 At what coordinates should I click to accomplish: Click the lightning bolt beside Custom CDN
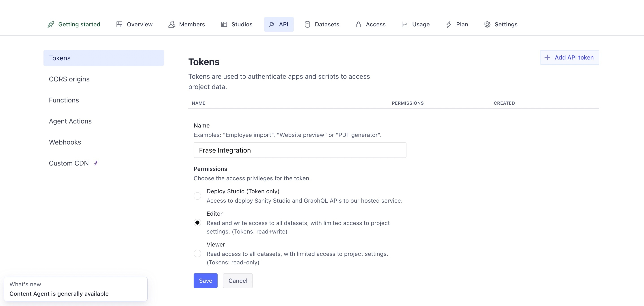pyautogui.click(x=96, y=163)
